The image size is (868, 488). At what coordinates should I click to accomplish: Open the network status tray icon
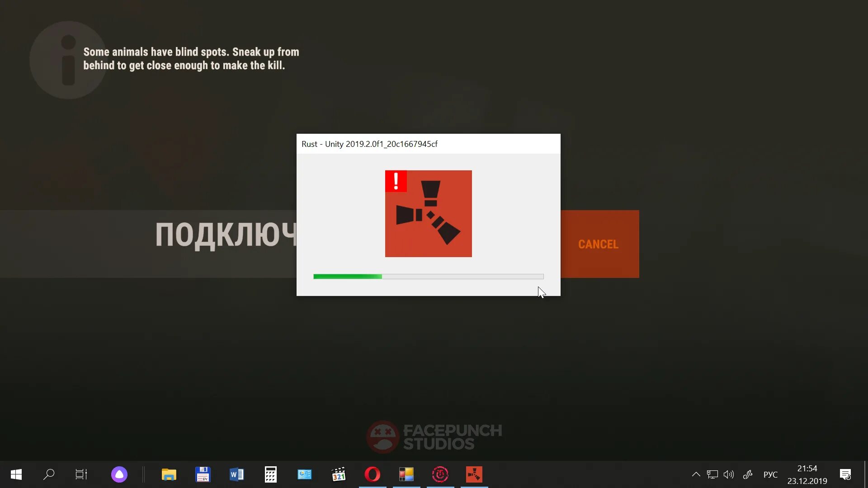click(x=712, y=474)
